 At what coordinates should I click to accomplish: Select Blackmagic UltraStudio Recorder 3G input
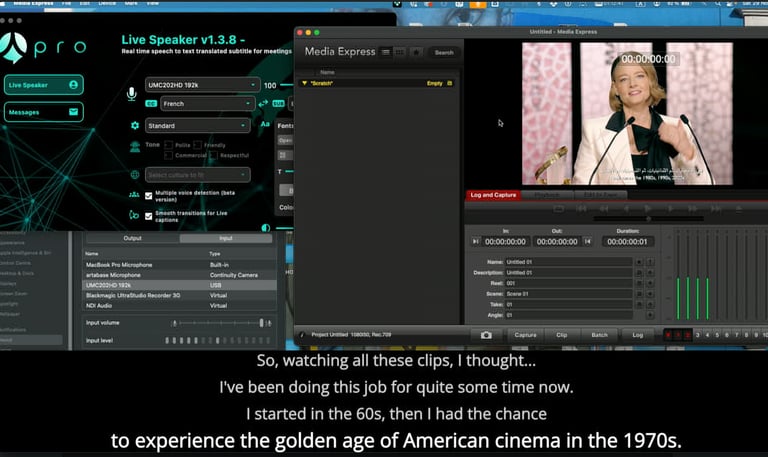point(179,295)
